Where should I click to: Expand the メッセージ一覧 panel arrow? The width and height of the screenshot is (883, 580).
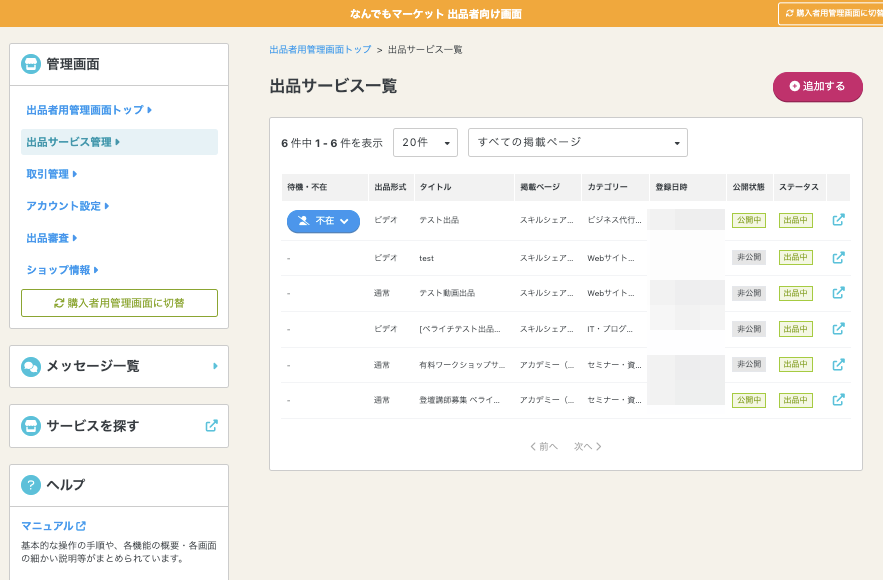pyautogui.click(x=215, y=367)
